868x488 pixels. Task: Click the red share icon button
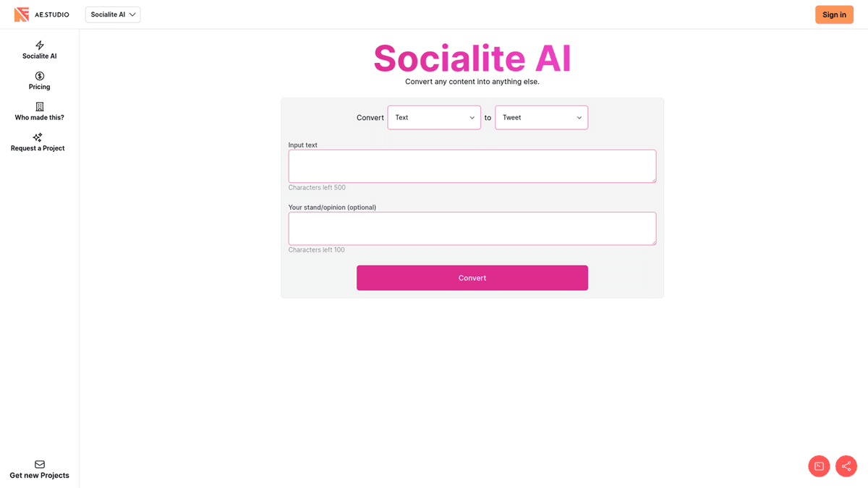coord(846,466)
